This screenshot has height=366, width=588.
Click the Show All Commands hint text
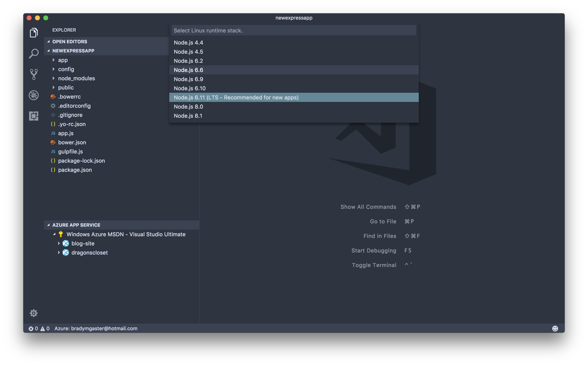(x=368, y=207)
